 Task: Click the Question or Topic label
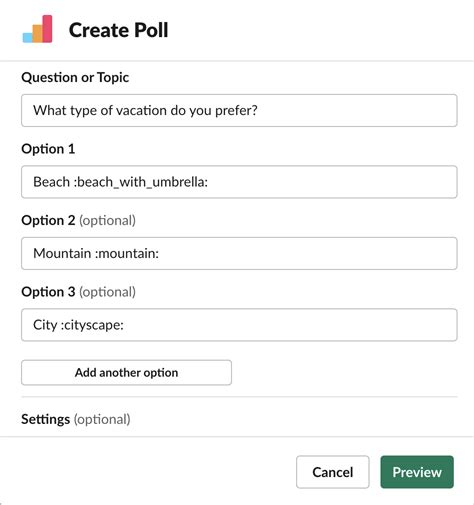pos(75,77)
